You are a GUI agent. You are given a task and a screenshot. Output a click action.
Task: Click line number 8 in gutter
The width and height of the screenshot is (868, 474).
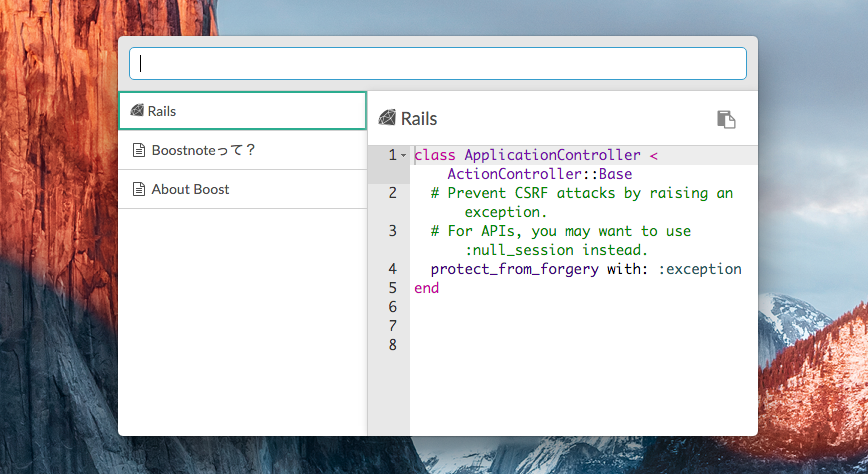[392, 345]
